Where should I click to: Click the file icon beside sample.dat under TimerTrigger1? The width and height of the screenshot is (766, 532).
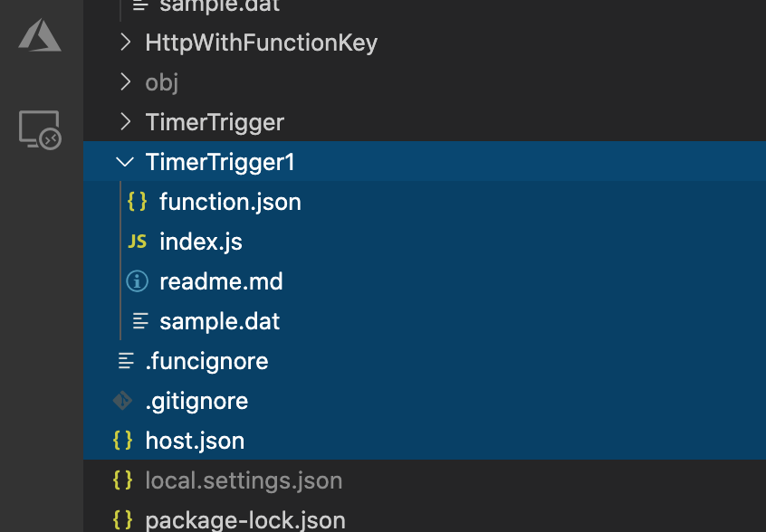137,321
